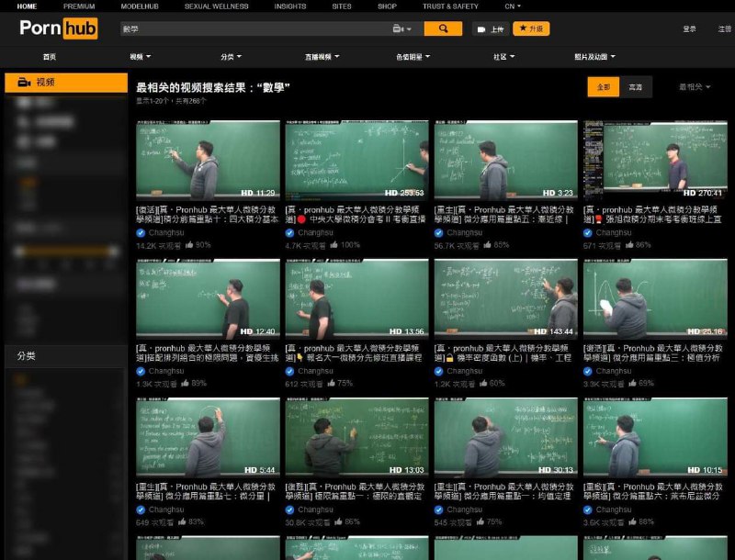Viewport: 735px width, 560px height.
Task: Click the right handle of the sidebar range slider
Action: [113, 252]
